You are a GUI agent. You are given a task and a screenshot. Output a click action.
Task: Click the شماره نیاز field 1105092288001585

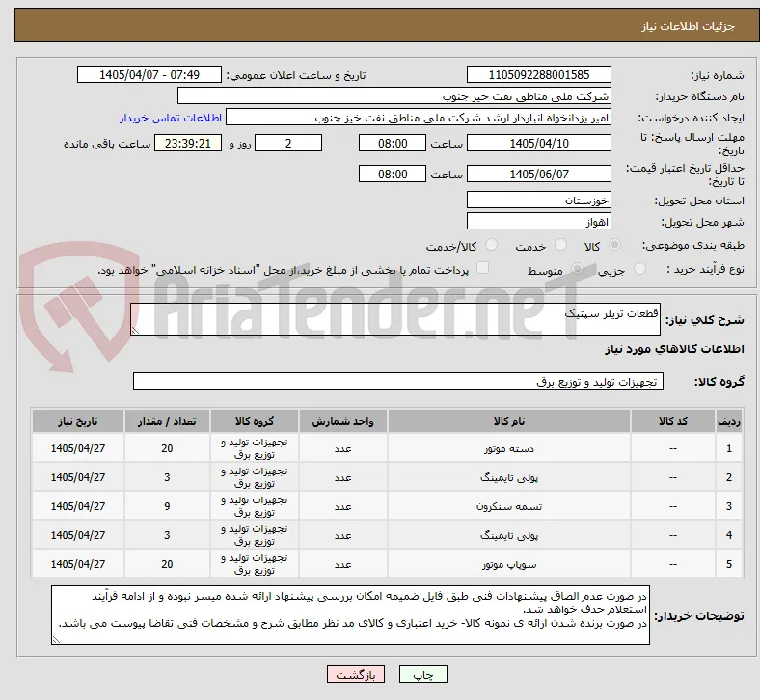538,74
